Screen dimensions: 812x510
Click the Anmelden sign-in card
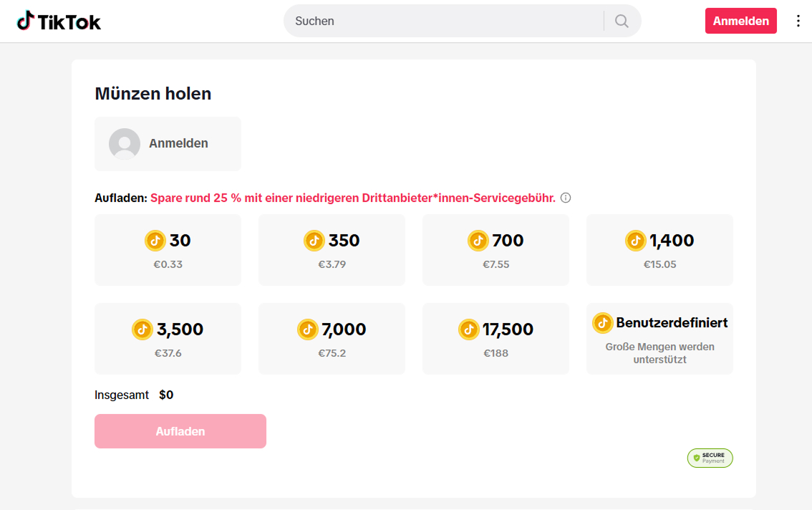tap(168, 143)
